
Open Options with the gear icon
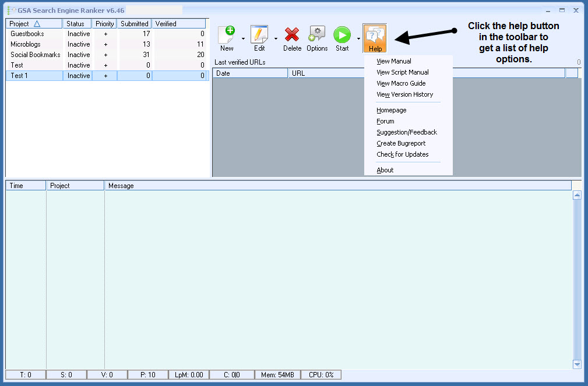pos(317,36)
